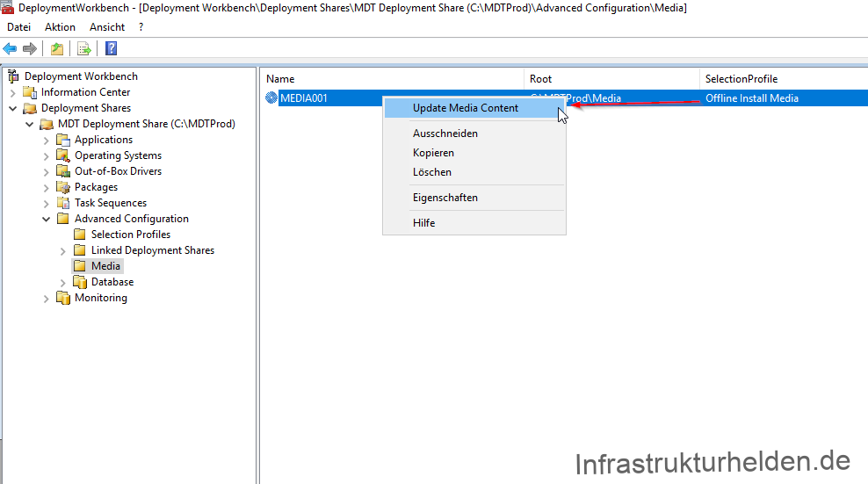868x484 pixels.
Task: Sort by the Root column header
Action: point(611,79)
